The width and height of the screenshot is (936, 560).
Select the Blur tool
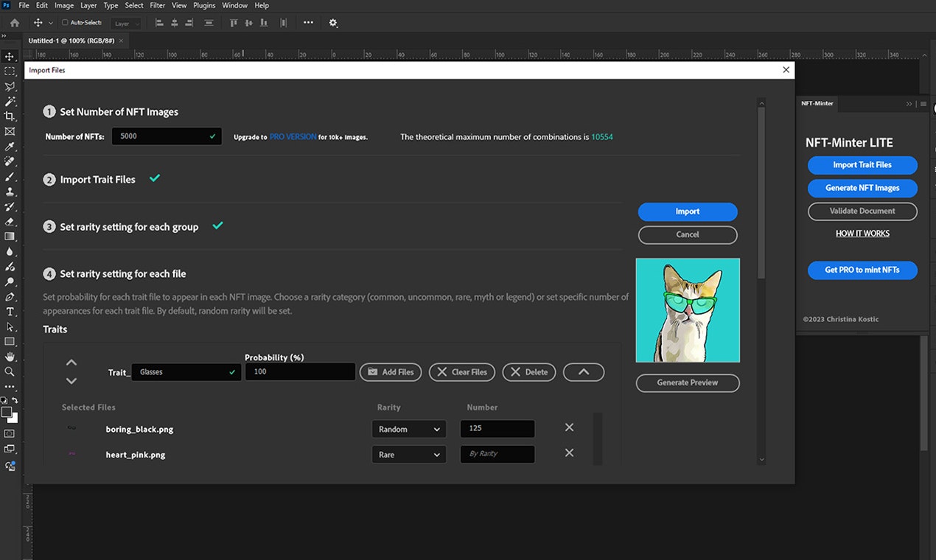click(10, 251)
